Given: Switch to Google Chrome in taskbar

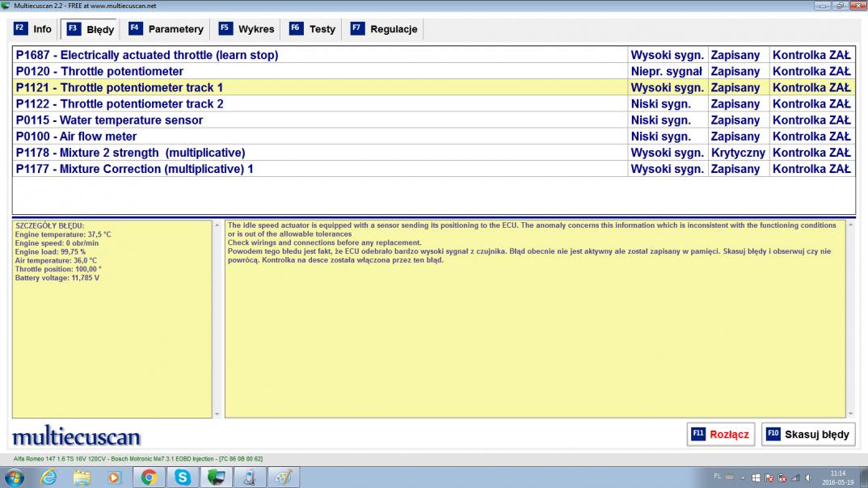Looking at the screenshot, I should tap(149, 477).
